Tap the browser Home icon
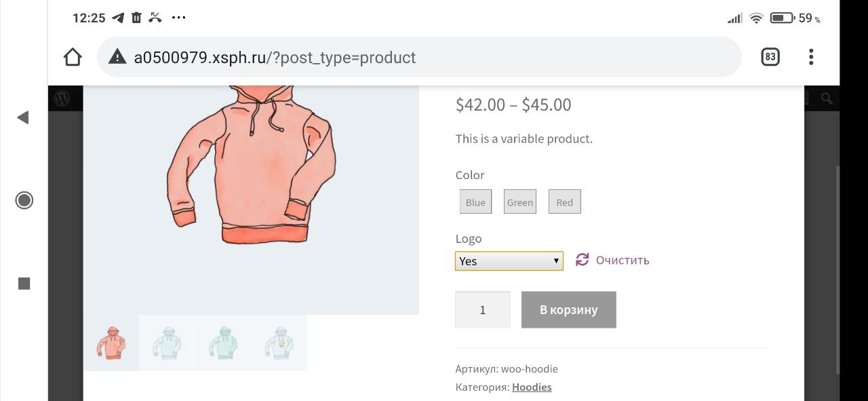This screenshot has width=868, height=401. (x=73, y=58)
